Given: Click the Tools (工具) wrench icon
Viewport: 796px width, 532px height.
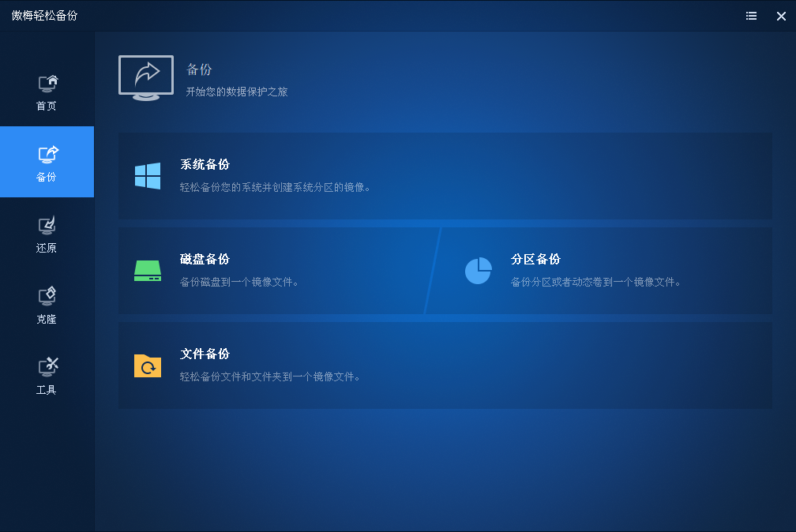Looking at the screenshot, I should point(48,366).
